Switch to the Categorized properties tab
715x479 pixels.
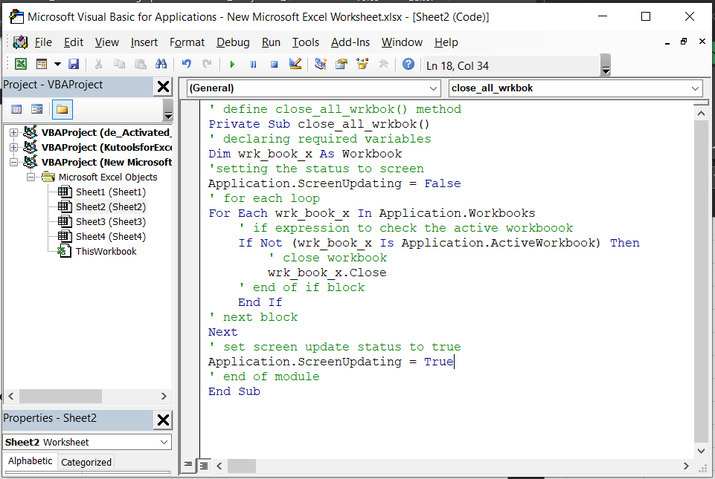[x=86, y=462]
